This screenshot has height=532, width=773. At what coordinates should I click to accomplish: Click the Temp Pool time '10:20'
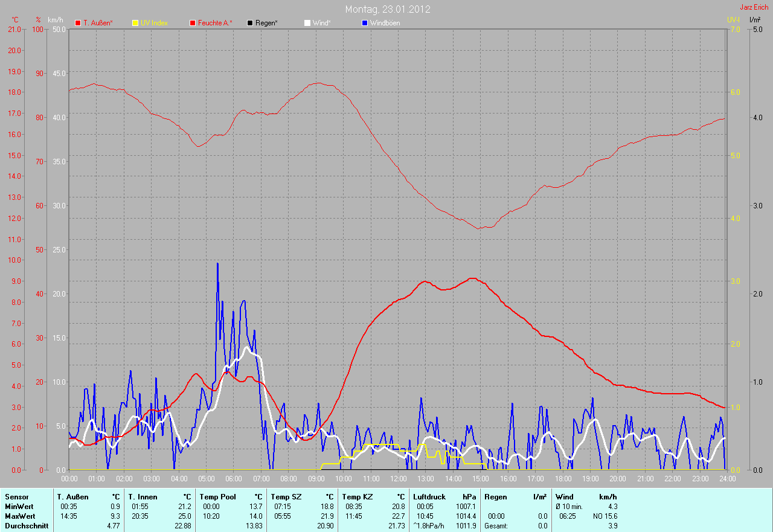pos(212,516)
